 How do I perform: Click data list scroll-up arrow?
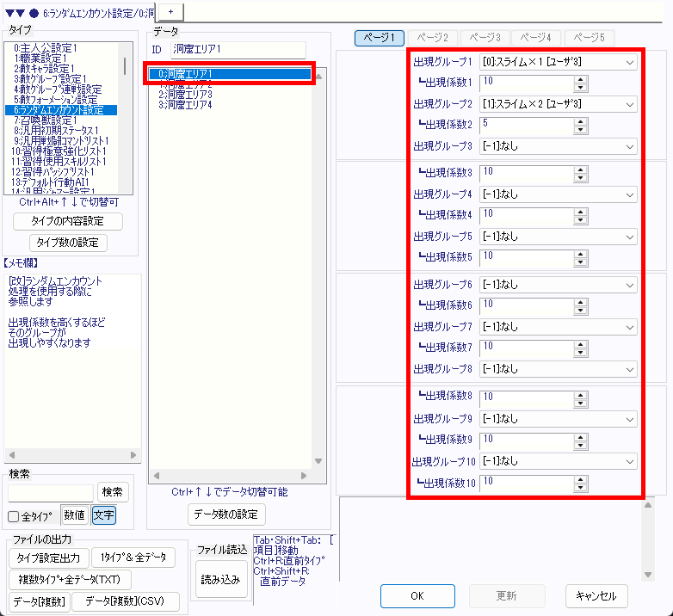point(320,77)
